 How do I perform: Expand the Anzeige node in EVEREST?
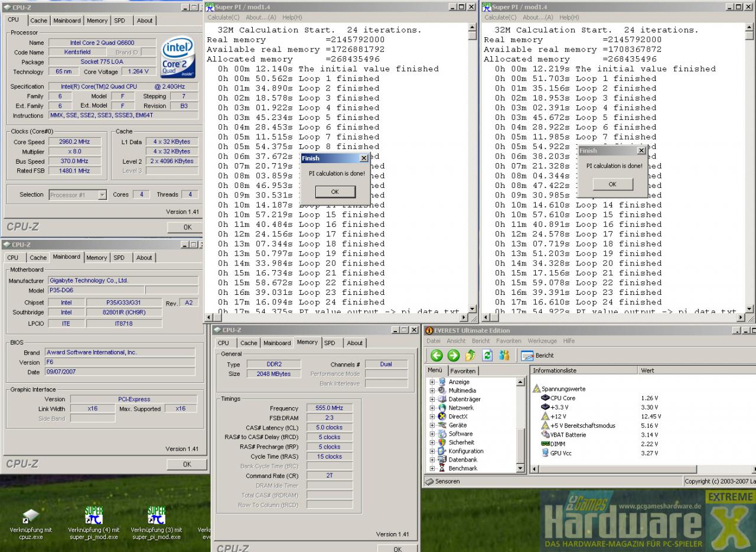[432, 382]
